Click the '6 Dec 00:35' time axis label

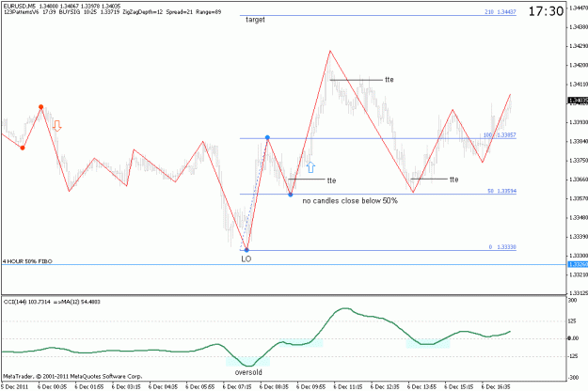(x=52, y=386)
